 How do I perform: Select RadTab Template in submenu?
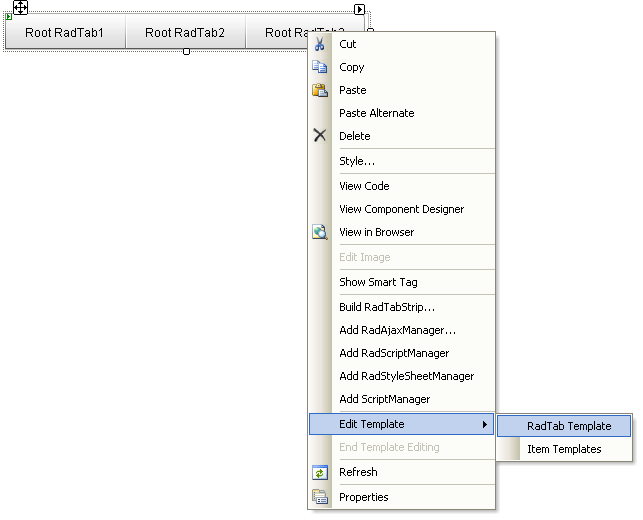pos(564,426)
